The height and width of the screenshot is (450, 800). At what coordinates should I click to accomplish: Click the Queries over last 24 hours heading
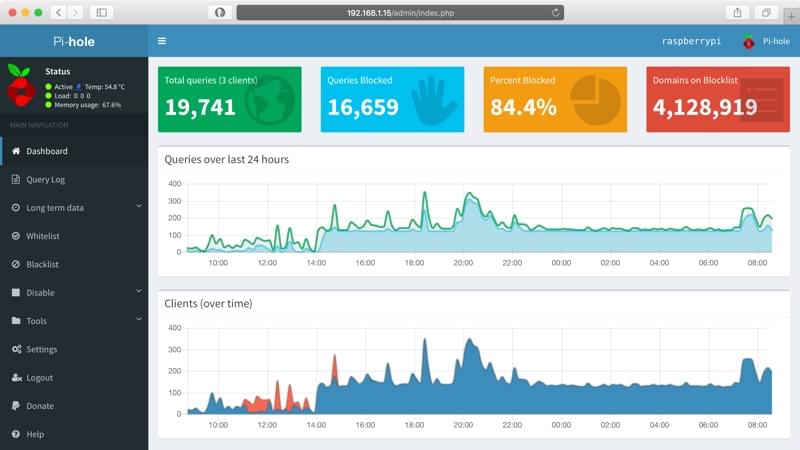pyautogui.click(x=227, y=160)
